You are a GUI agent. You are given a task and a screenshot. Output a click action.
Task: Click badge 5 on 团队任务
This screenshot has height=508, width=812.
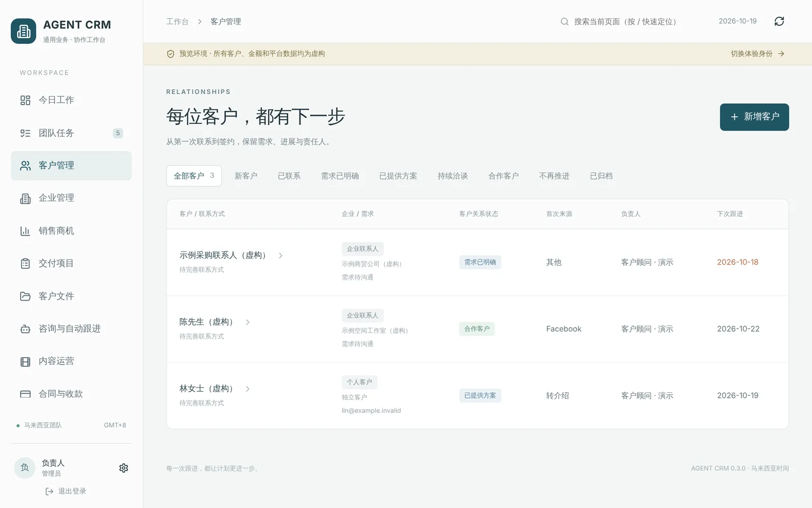coord(118,133)
